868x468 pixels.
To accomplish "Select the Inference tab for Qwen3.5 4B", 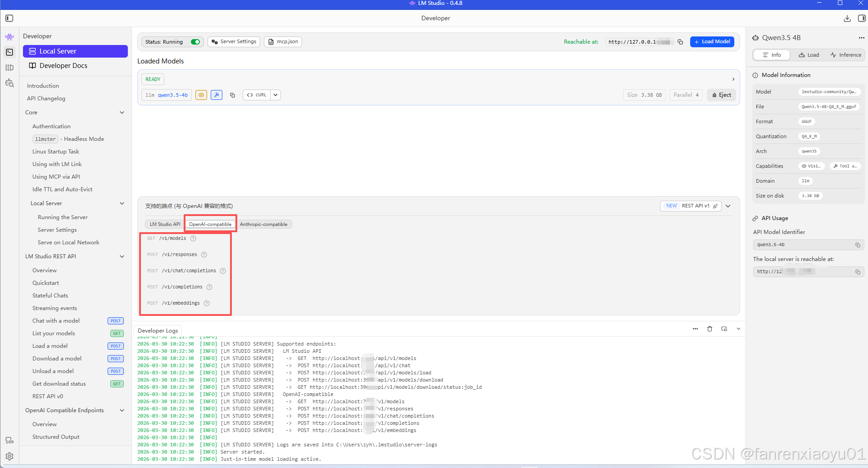I will point(845,55).
